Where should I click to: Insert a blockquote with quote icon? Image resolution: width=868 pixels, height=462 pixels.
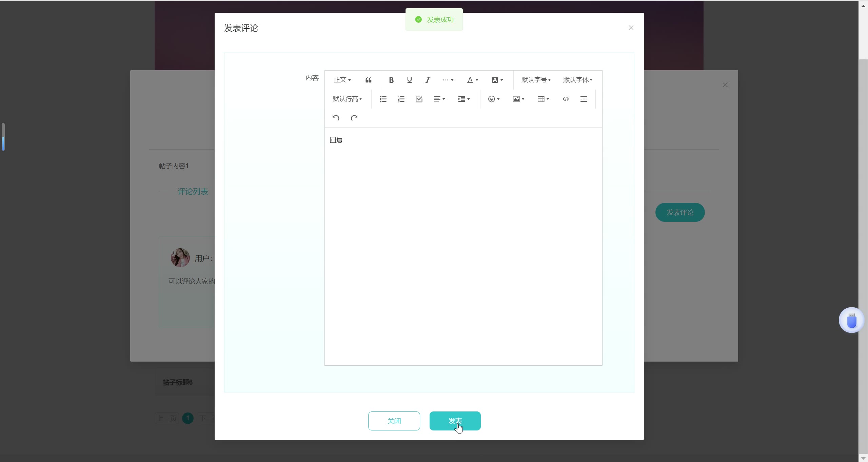point(368,80)
